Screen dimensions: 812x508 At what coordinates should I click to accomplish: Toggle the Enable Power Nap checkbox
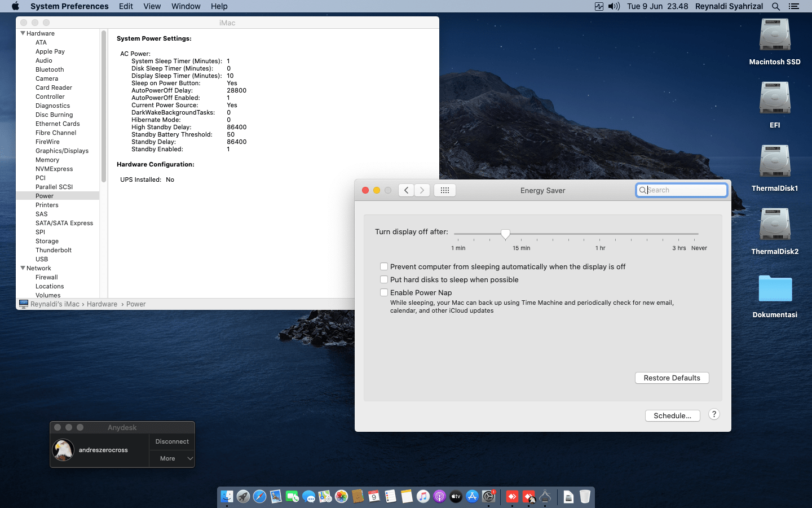pyautogui.click(x=384, y=292)
